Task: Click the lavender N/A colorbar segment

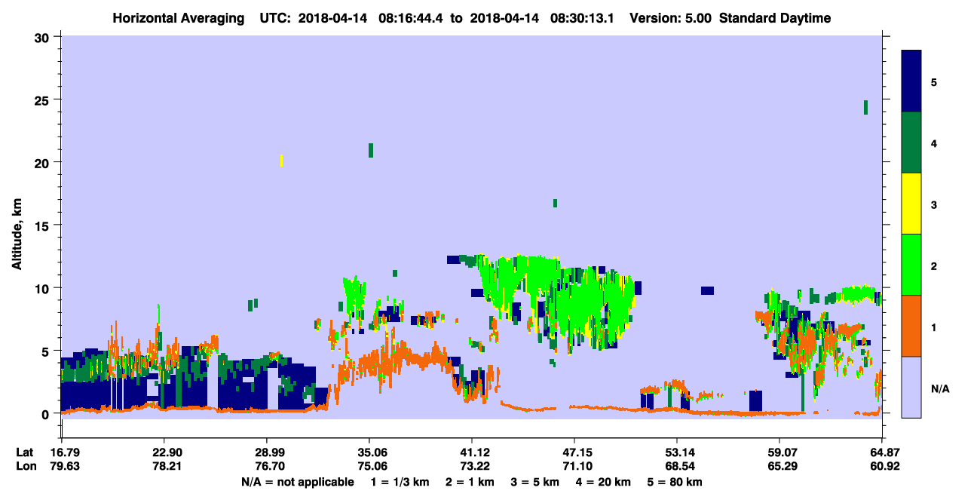Action: (x=911, y=387)
